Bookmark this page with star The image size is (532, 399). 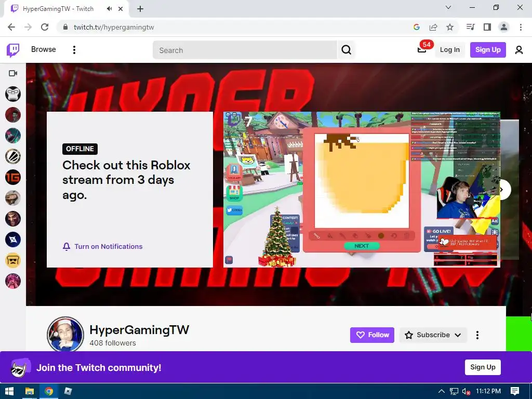point(450,27)
